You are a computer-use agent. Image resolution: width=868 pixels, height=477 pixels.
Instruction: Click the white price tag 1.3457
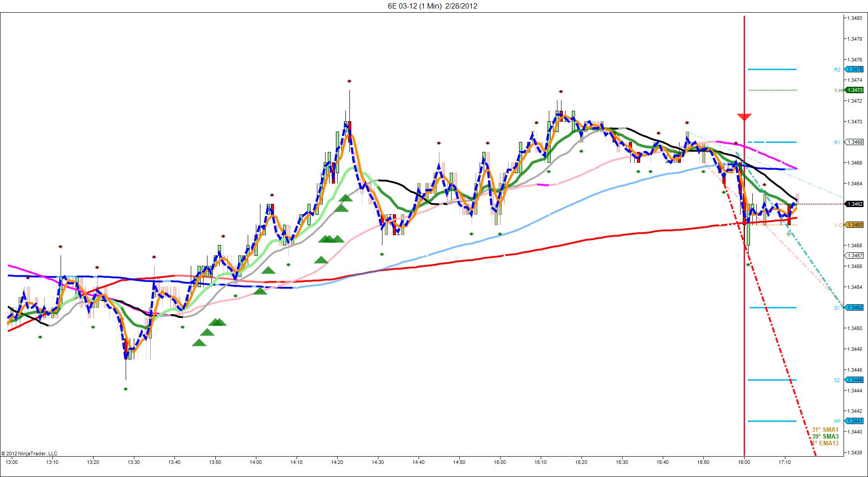pyautogui.click(x=854, y=255)
